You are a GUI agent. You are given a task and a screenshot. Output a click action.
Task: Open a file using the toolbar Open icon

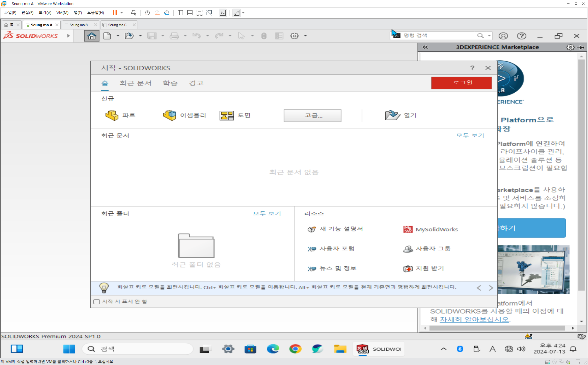129,36
